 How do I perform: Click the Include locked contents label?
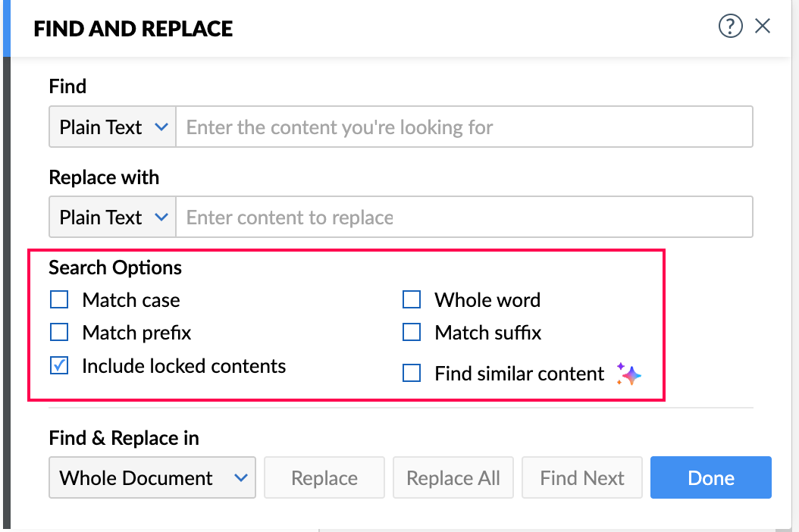coord(183,366)
